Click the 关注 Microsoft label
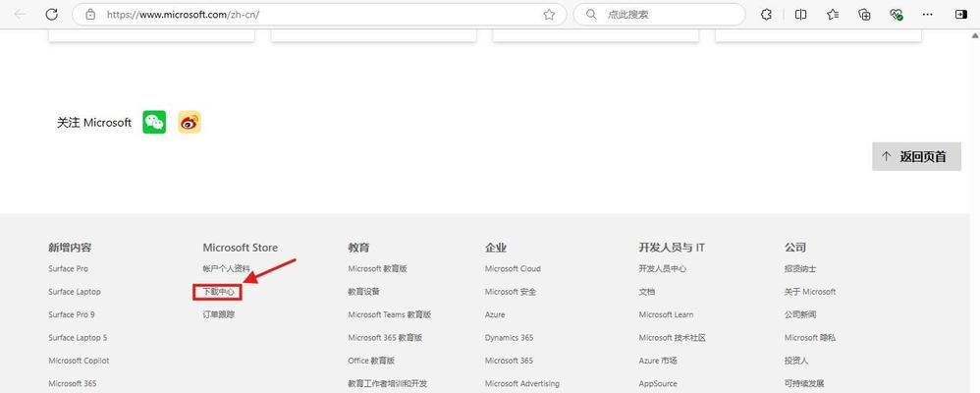The height and width of the screenshot is (393, 980). tap(93, 123)
